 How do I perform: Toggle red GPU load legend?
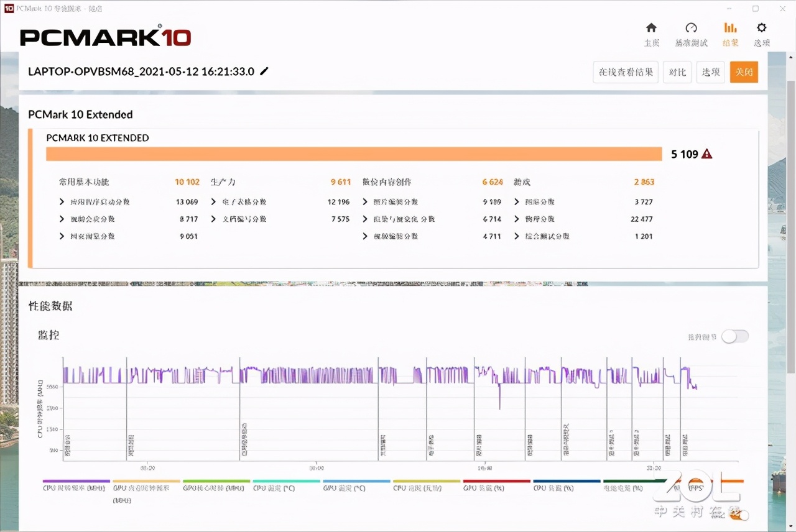coord(497,486)
